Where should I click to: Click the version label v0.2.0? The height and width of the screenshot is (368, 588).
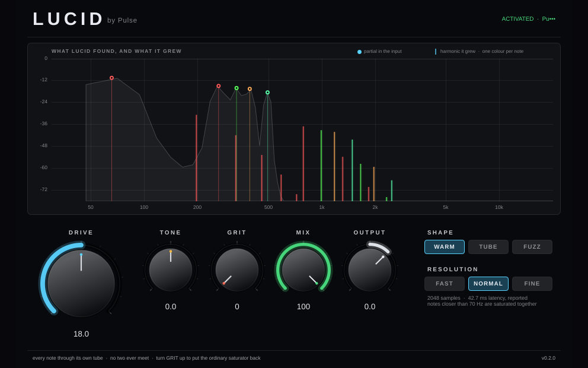548,358
